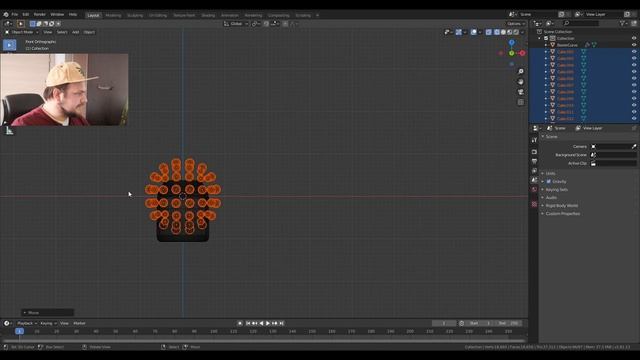
Task: Switch to the Modeling workspace tab
Action: [x=113, y=15]
